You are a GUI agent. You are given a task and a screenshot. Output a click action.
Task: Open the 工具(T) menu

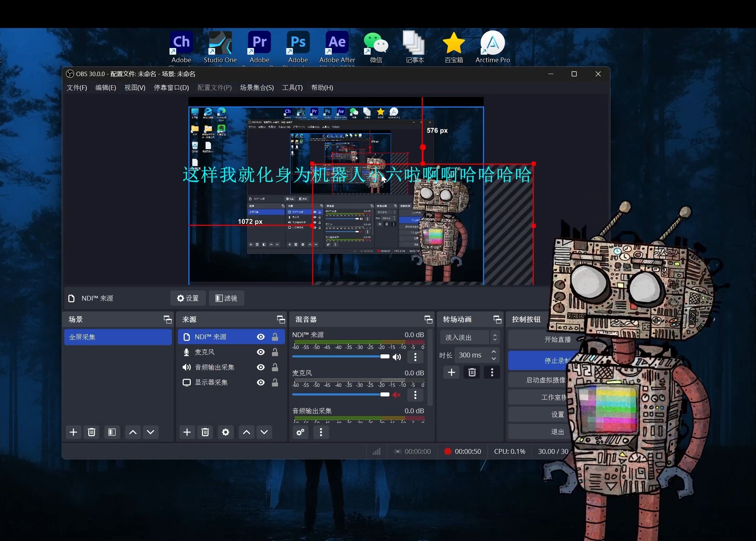click(292, 88)
